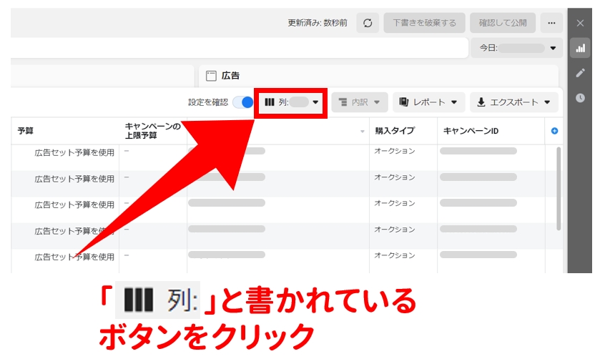
Task: Click the refresh icon beside 更新済み
Action: [x=368, y=23]
